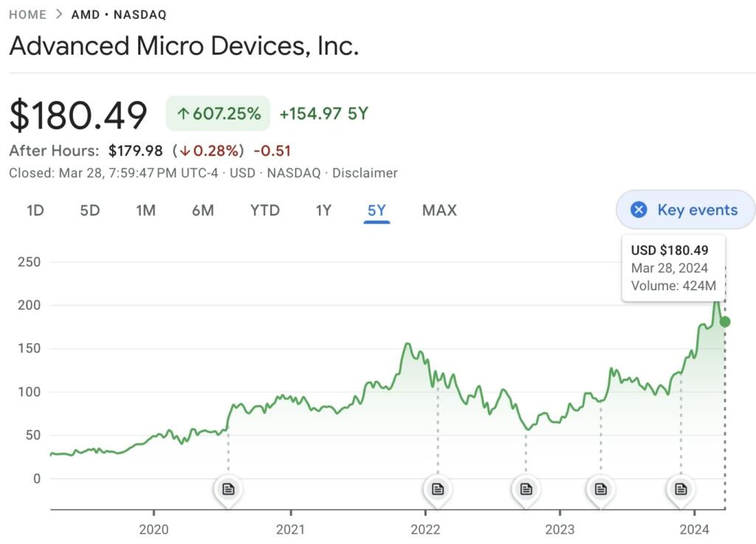
Task: Open the Disclaimer link
Action: click(365, 173)
